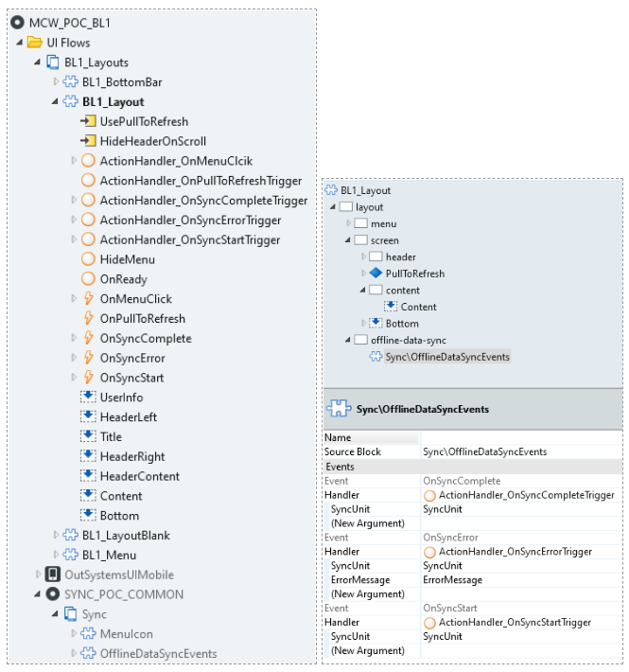Select the BL1_Menu block
629x672 pixels.
(x=109, y=555)
